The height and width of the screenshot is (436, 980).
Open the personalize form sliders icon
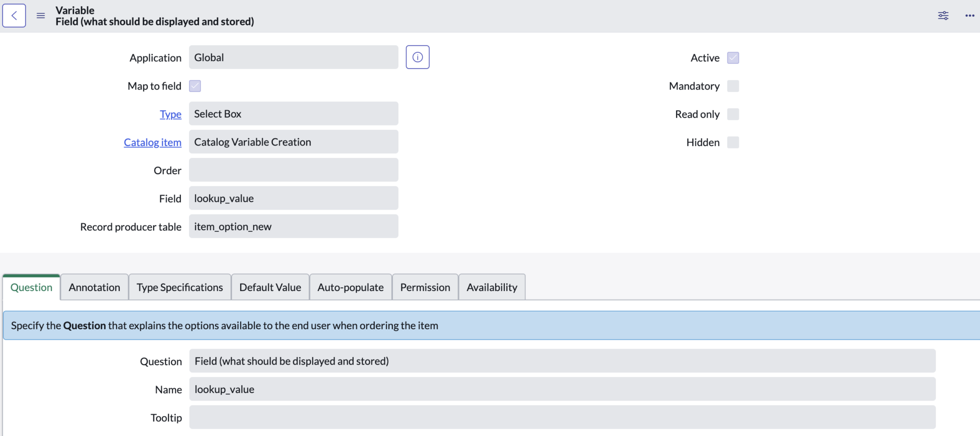click(943, 15)
